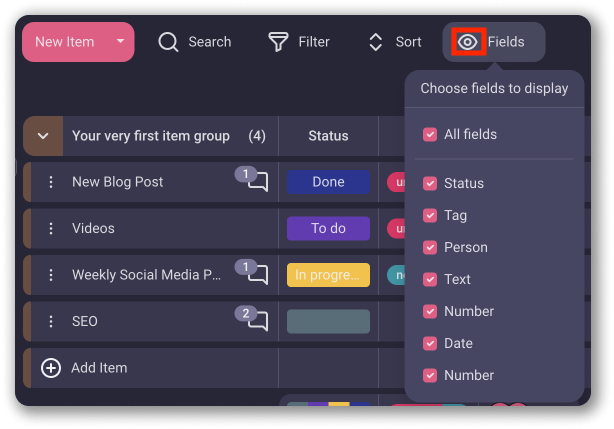614x429 pixels.
Task: Open the Weekly Social Media item row
Action: tap(146, 275)
